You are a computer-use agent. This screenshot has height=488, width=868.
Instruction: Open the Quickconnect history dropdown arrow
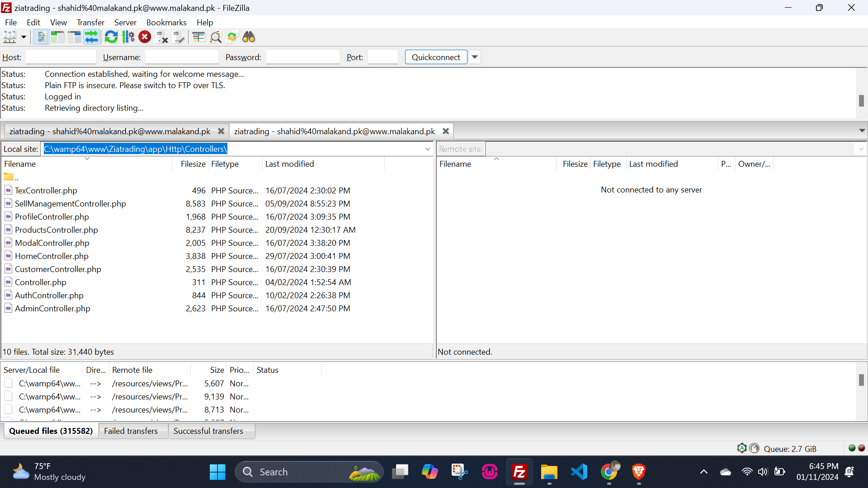tap(475, 57)
